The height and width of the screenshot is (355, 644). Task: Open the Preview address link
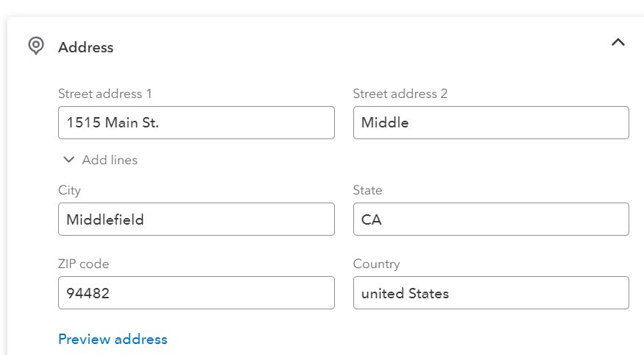click(113, 340)
